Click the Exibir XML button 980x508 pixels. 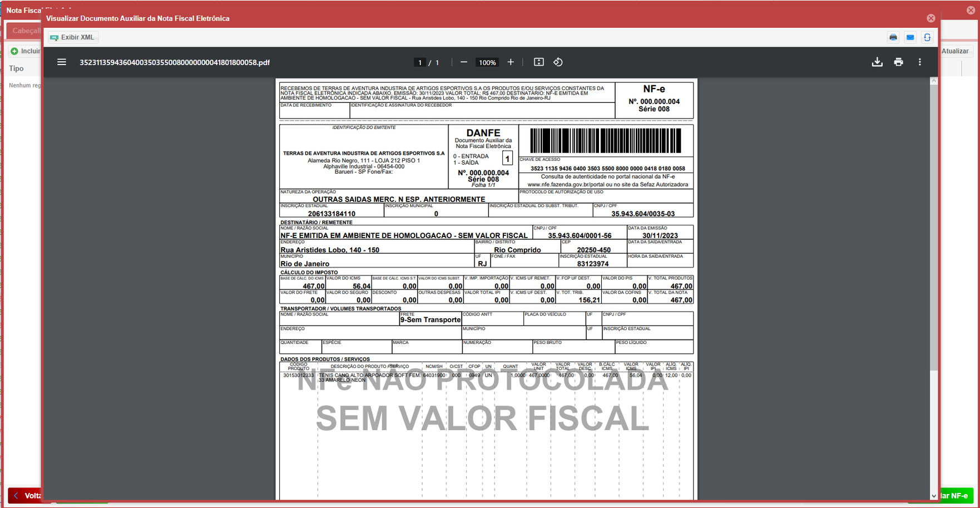coord(73,37)
